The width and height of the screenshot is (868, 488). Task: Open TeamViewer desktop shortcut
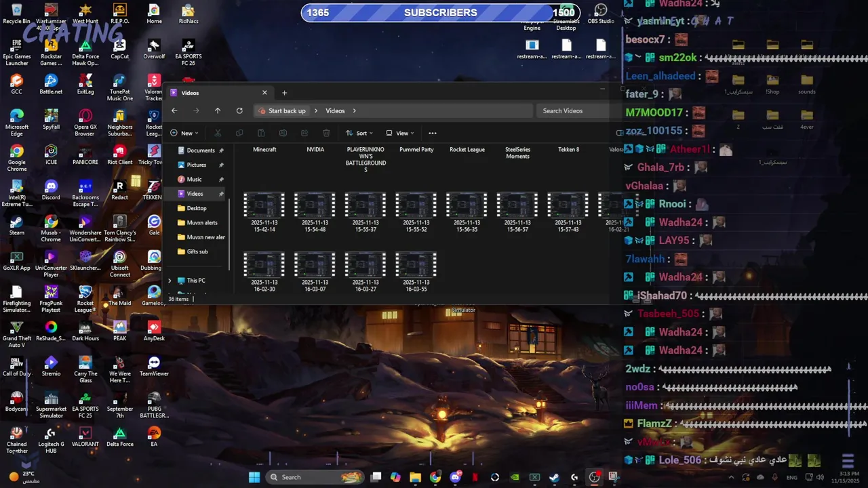(x=154, y=366)
